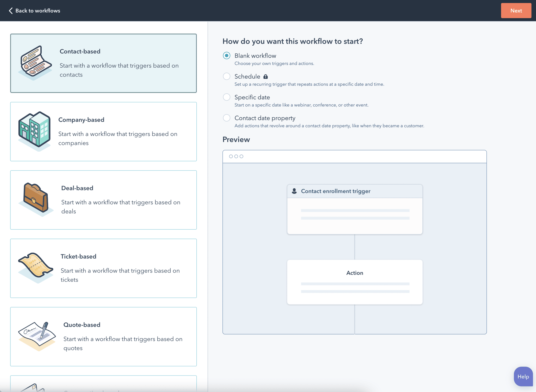This screenshot has height=392, width=536.
Task: Select the Blank workflow option
Action: (x=227, y=55)
